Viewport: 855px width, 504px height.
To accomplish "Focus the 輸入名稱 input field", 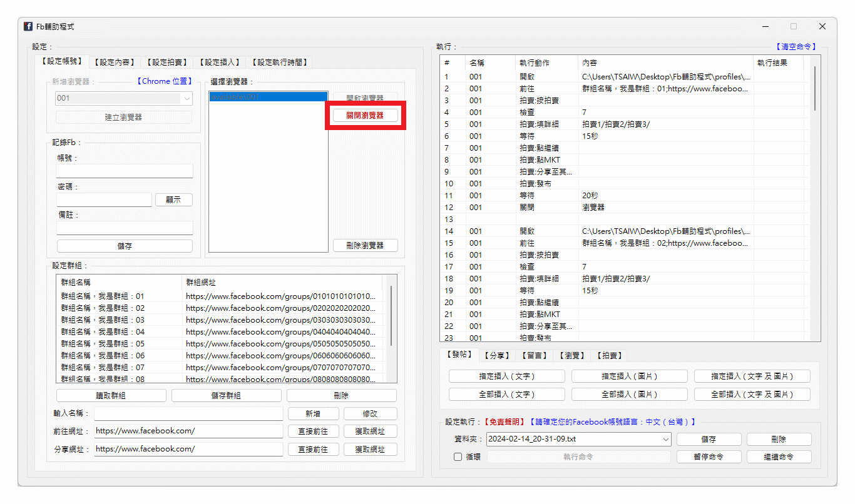I will point(188,413).
